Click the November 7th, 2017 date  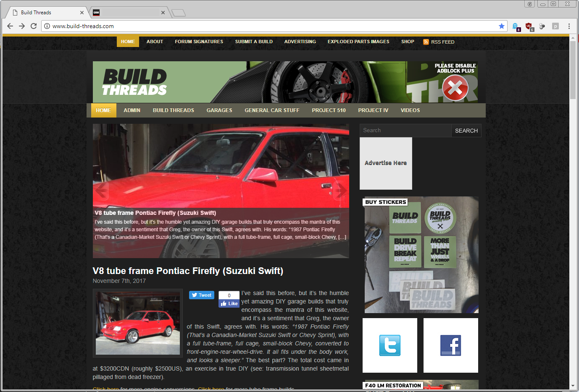coord(119,281)
